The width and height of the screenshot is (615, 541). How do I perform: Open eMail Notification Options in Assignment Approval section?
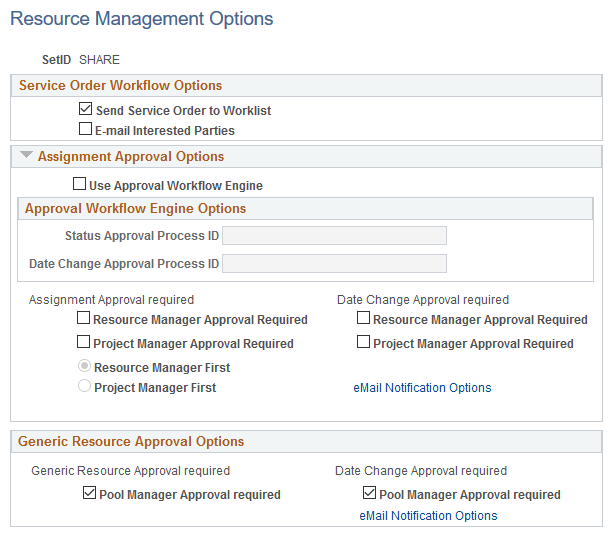tap(422, 388)
